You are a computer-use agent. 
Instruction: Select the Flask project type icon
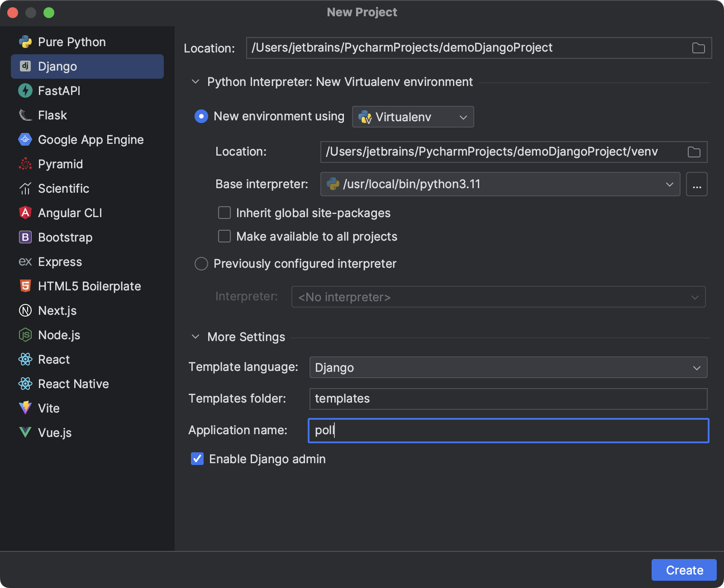click(25, 115)
